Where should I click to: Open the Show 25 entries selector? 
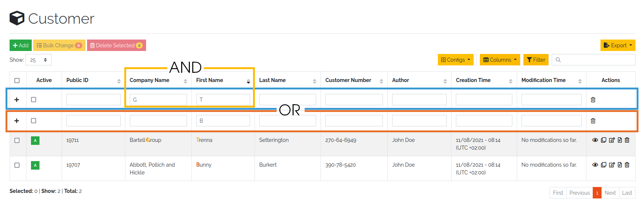[x=38, y=60]
